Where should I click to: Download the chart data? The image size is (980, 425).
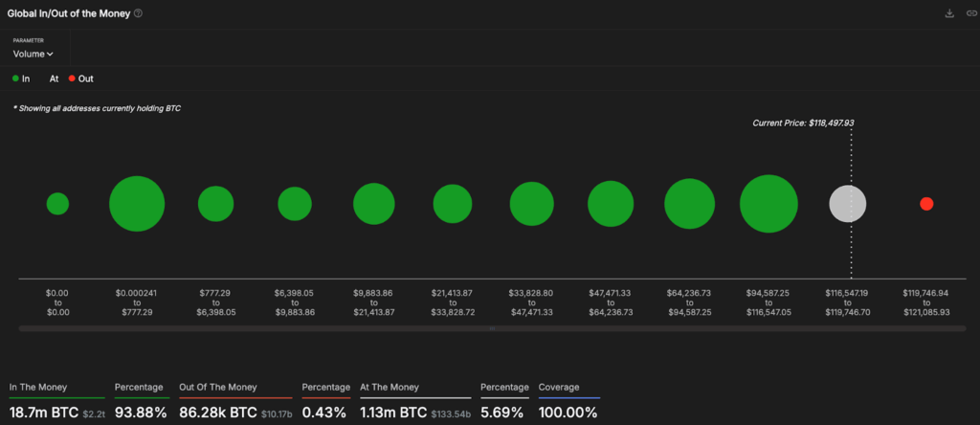click(x=949, y=13)
